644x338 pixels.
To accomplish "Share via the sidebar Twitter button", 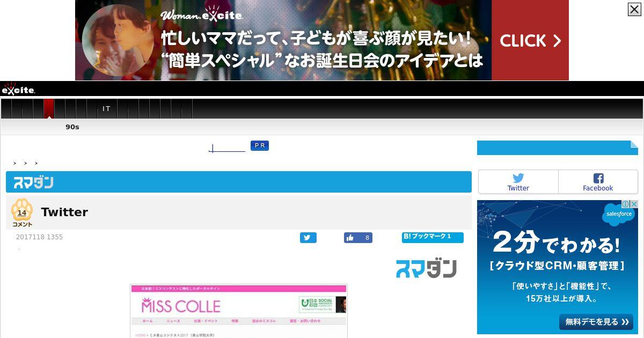I will point(518,182).
